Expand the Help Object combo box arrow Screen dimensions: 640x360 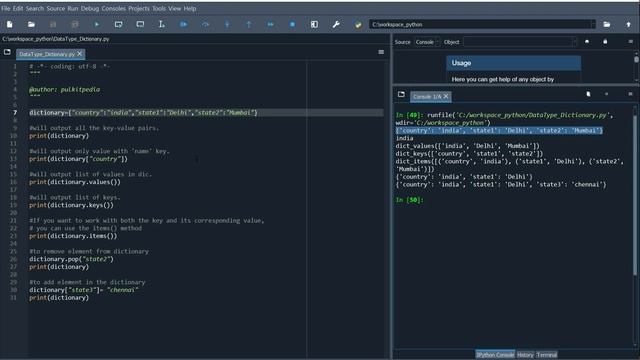click(x=574, y=42)
